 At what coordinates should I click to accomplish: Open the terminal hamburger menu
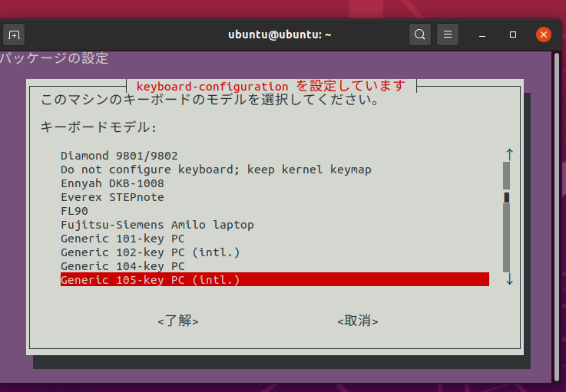coord(448,35)
